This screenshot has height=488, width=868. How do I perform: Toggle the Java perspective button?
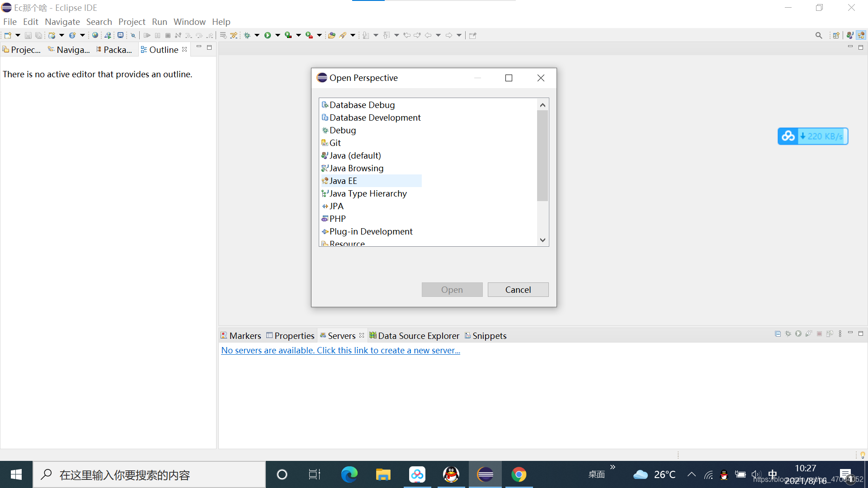click(x=850, y=35)
